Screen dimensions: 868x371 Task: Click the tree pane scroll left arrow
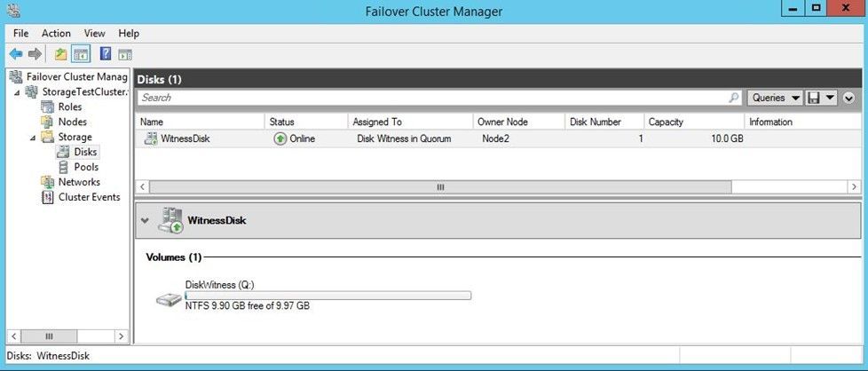click(x=13, y=336)
